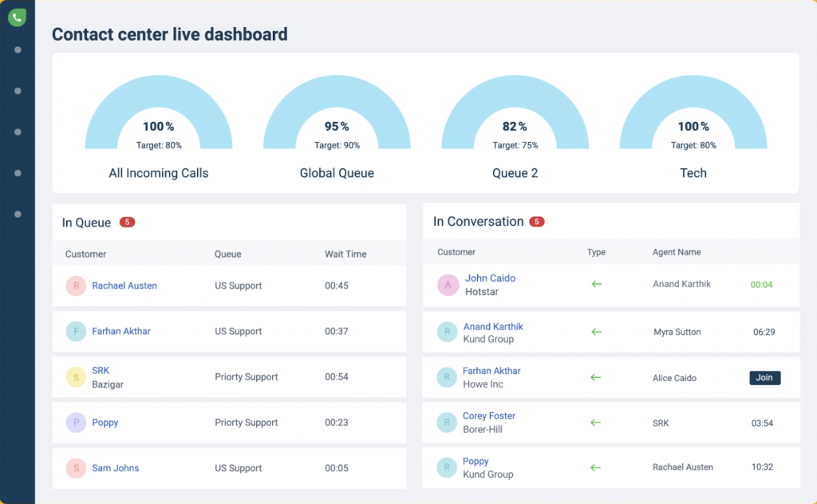Select the first navigation dot in the sidebar
This screenshot has height=504, width=817.
[17, 49]
